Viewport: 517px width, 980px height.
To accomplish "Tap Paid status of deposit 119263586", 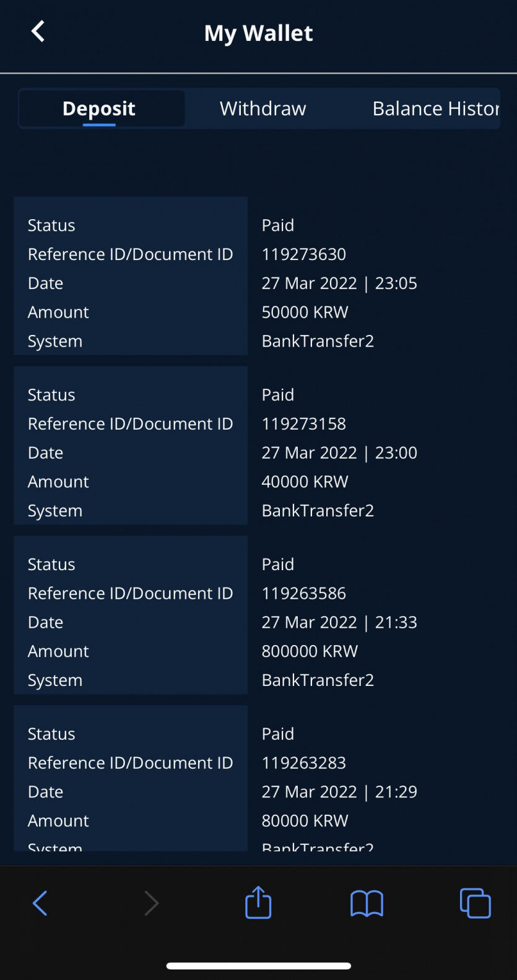I will [x=277, y=564].
